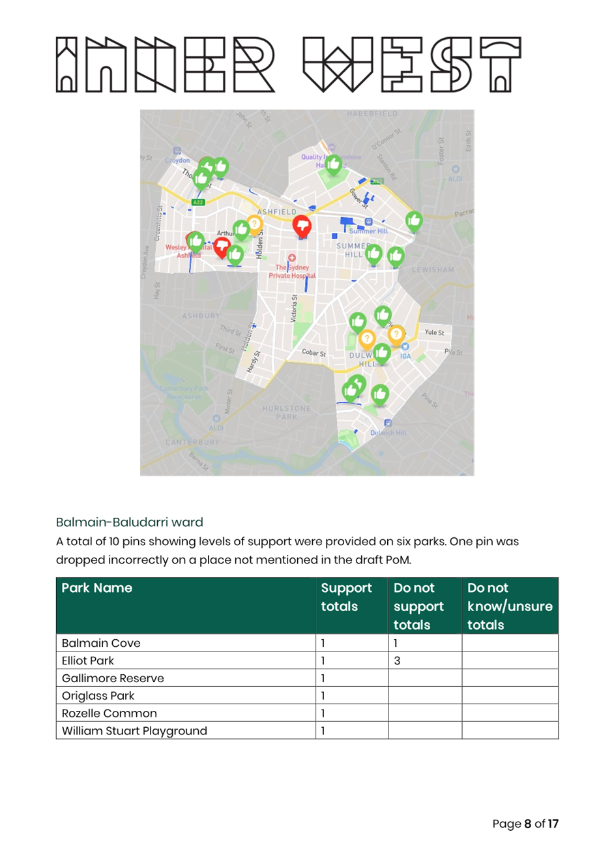
Task: Click the Sydney Private Hospital map marker
Action: pyautogui.click(x=292, y=258)
